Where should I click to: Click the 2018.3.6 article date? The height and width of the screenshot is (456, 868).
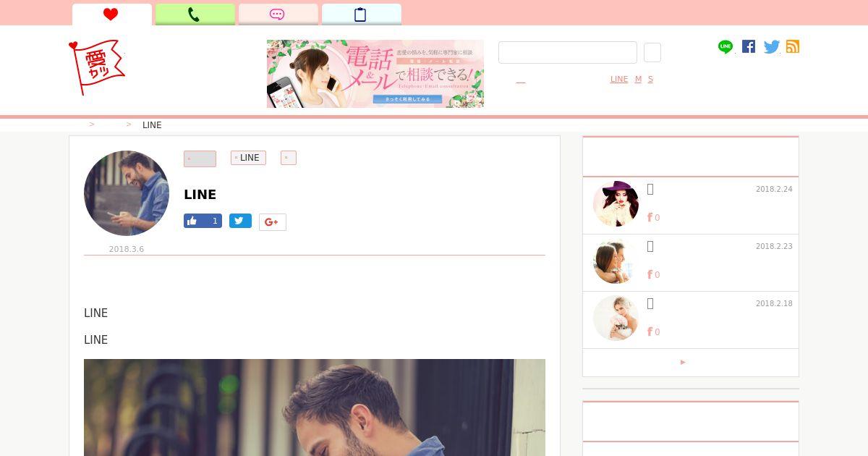127,249
